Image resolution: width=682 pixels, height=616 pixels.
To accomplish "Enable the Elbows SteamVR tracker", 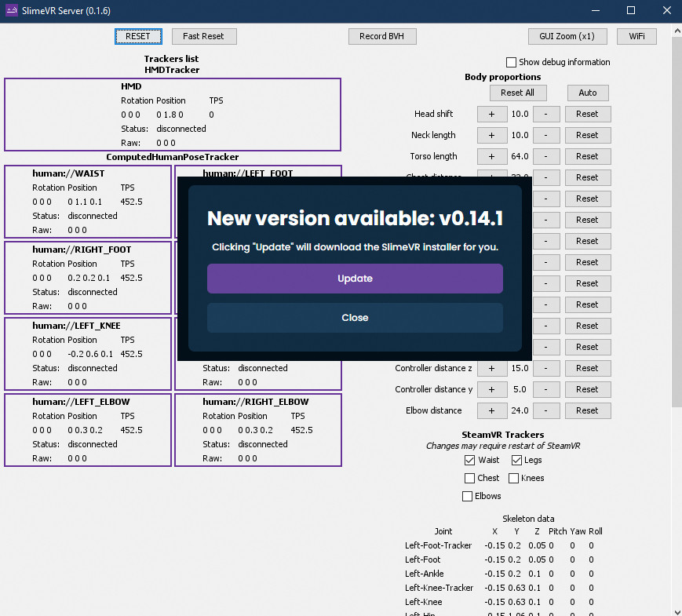I will click(x=467, y=497).
